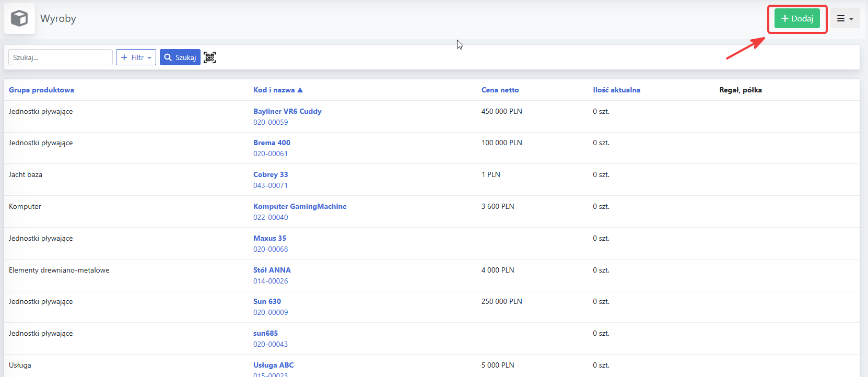868x377 pixels.
Task: Open the Bayliner VR6 Cuddy product
Action: coord(287,111)
